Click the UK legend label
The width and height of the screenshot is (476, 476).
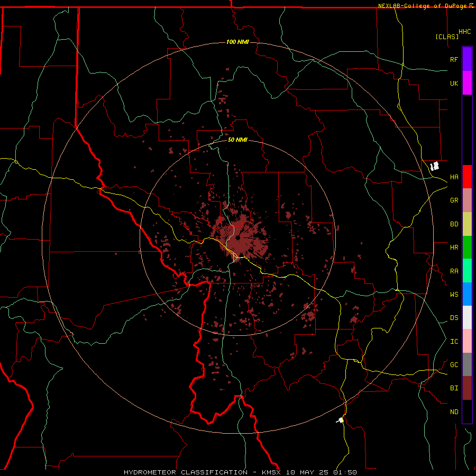(454, 83)
